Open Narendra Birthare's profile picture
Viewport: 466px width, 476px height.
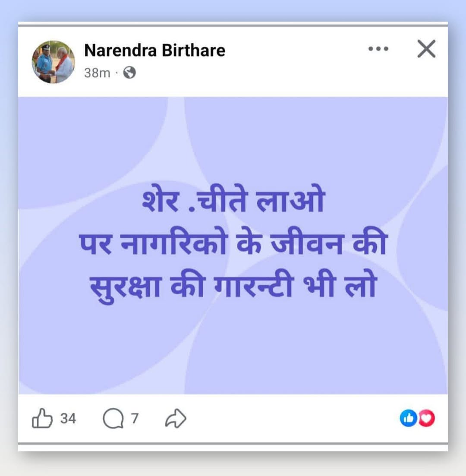pyautogui.click(x=54, y=62)
